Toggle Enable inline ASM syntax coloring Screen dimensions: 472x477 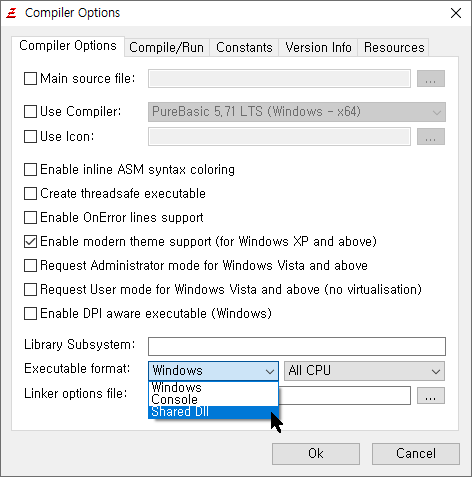[30, 170]
